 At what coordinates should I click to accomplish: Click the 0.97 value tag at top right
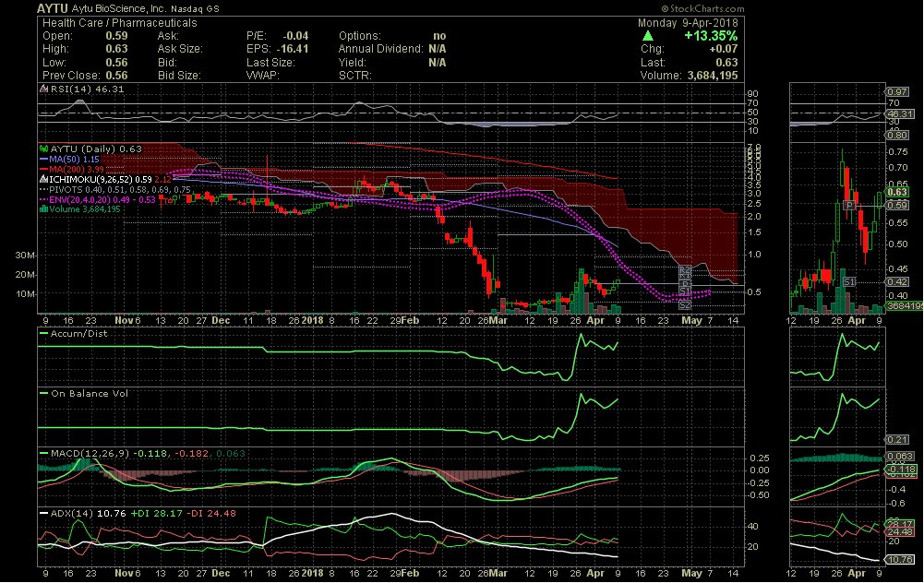897,91
